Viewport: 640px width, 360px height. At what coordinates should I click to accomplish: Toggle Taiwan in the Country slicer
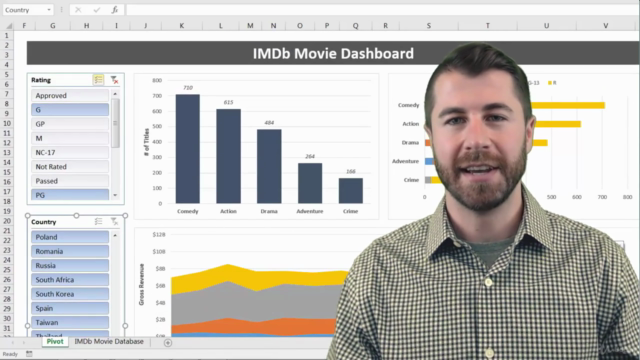pyautogui.click(x=70, y=323)
